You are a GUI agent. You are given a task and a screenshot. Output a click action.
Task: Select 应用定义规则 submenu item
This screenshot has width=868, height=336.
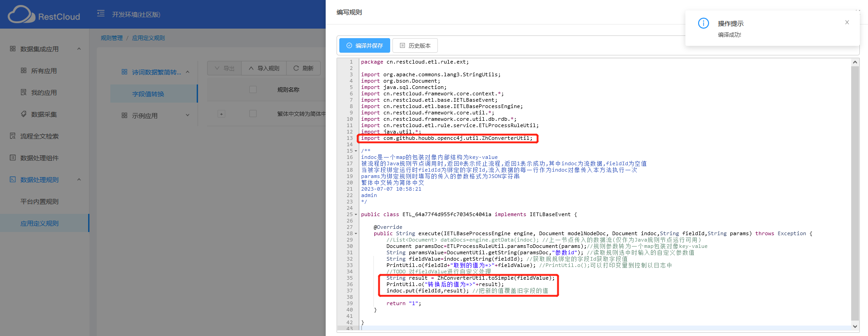tap(45, 223)
